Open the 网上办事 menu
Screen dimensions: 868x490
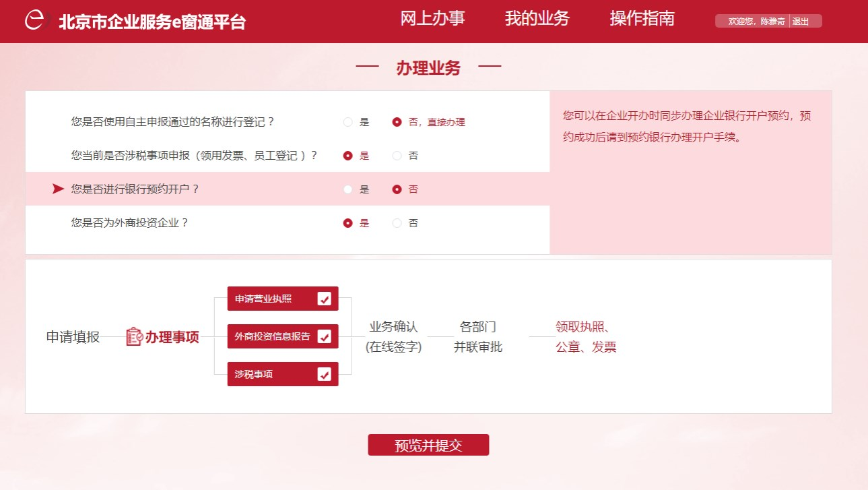coord(432,19)
